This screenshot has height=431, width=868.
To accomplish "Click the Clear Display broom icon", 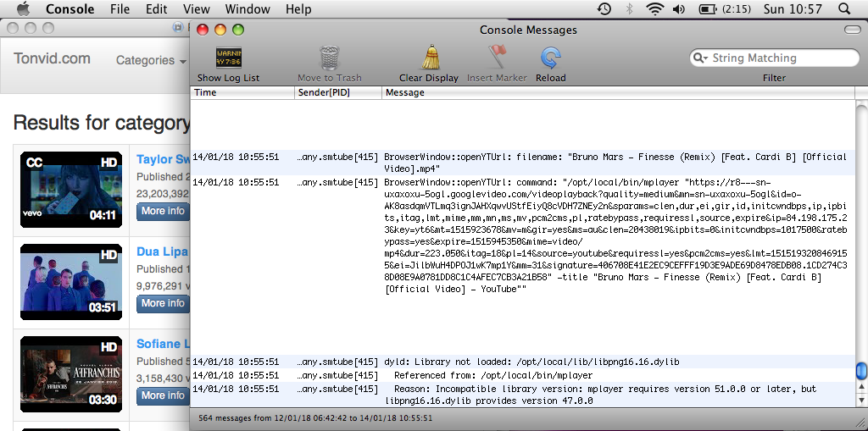I will [431, 57].
